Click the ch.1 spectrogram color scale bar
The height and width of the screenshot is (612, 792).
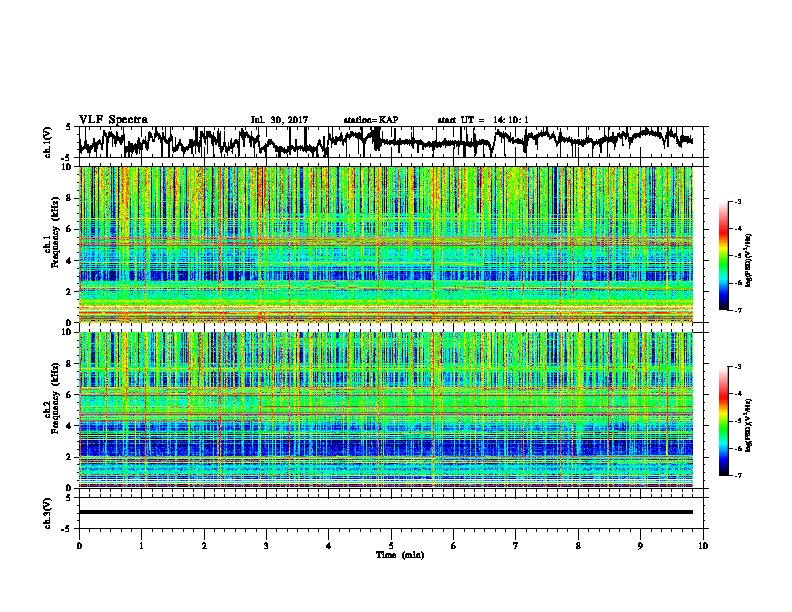(723, 256)
